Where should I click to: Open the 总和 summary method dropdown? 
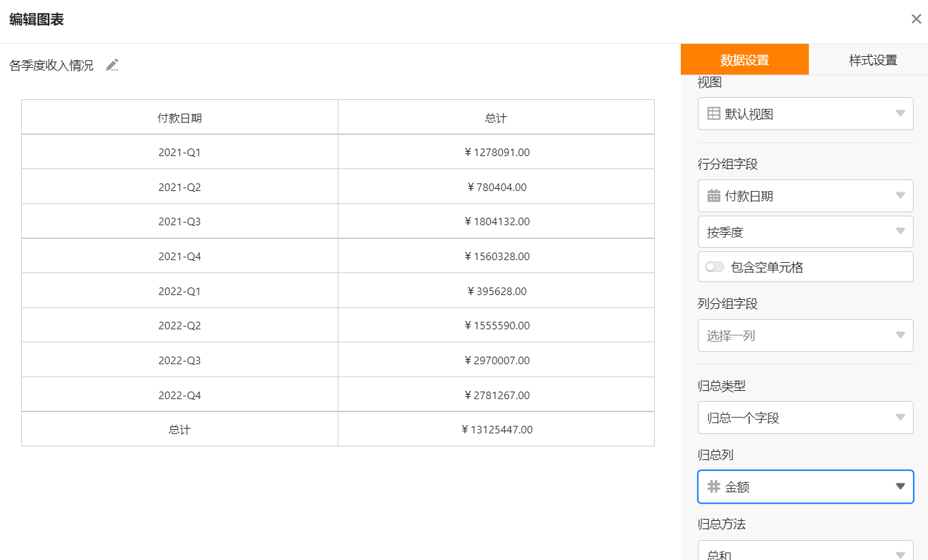pyautogui.click(x=805, y=553)
